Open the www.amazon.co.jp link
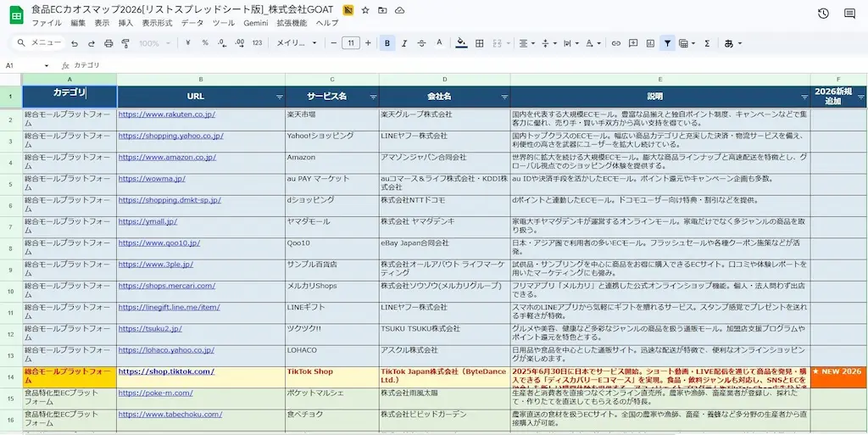 167,157
